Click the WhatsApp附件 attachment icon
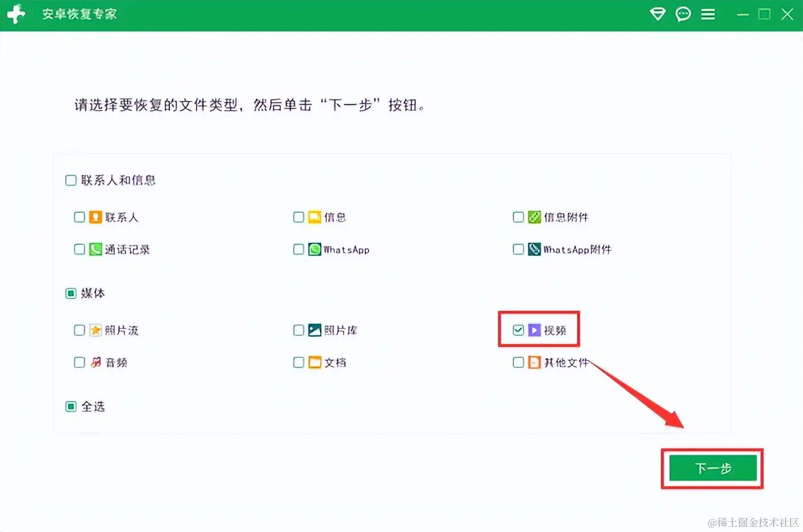Image resolution: width=803 pixels, height=532 pixels. 534,249
